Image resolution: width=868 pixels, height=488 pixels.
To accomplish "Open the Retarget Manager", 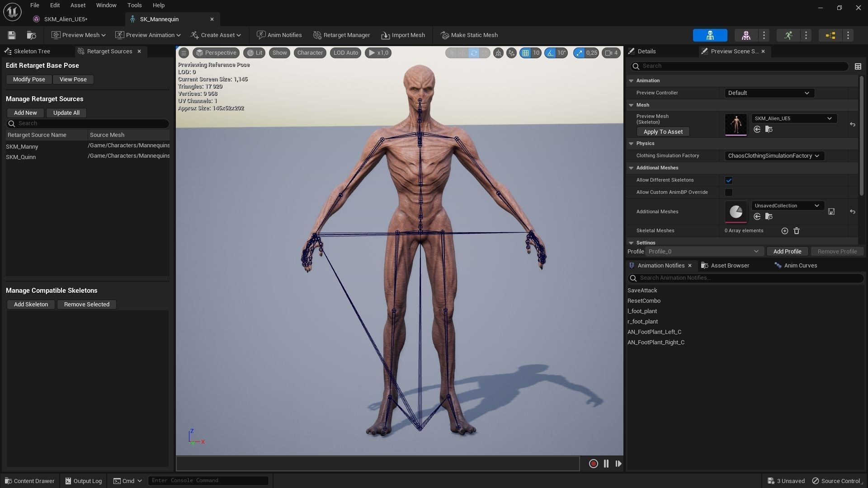I will tap(341, 35).
